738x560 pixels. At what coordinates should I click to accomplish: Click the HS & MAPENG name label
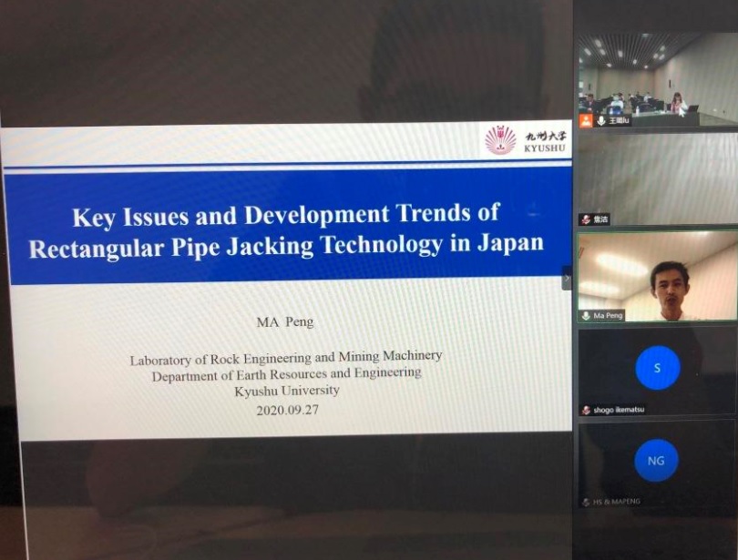619,502
